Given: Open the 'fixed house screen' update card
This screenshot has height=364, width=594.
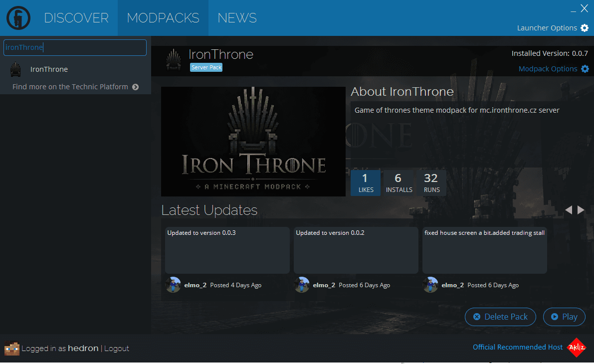Looking at the screenshot, I should (484, 250).
